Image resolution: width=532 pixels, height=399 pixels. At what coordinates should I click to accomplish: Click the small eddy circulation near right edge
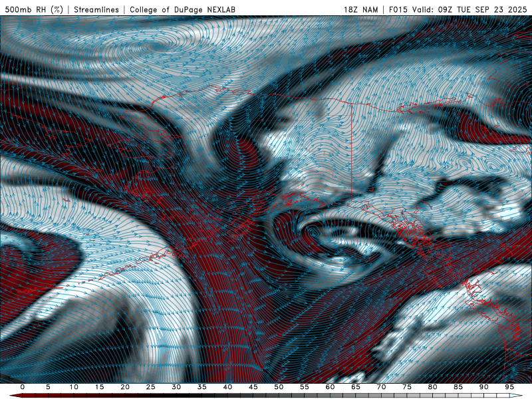click(x=493, y=166)
